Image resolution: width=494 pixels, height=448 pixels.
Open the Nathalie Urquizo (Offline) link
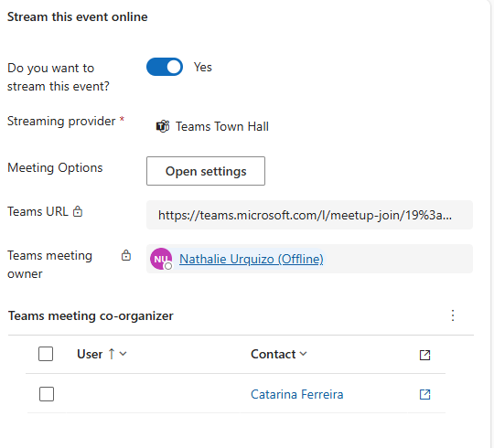coord(251,259)
